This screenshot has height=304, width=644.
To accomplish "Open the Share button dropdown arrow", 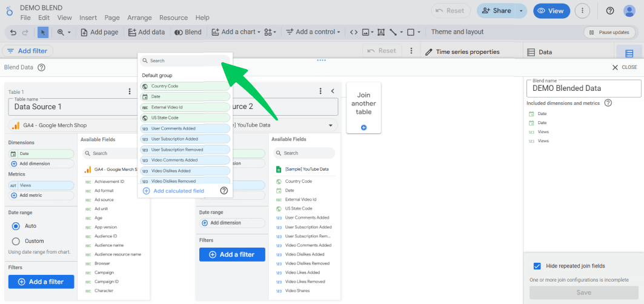I will 522,11.
